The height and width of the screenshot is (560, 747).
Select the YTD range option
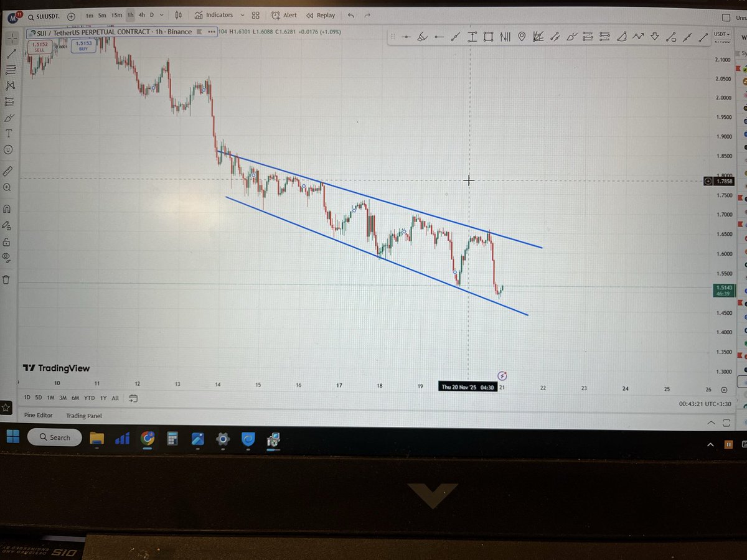click(x=89, y=398)
